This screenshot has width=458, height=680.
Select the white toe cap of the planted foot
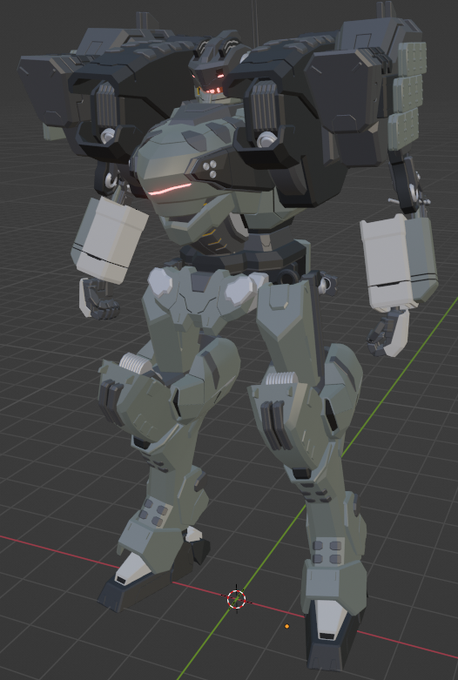(330, 621)
